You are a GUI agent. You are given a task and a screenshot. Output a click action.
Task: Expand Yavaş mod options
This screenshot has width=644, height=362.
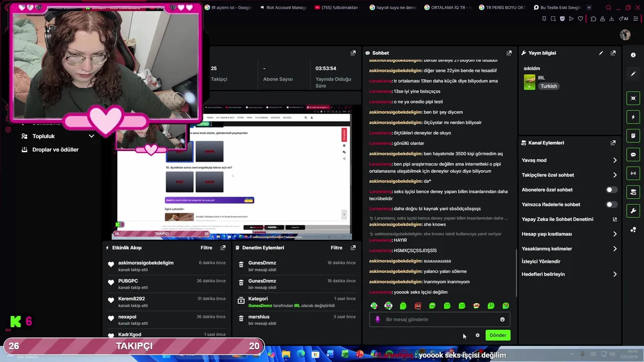click(x=615, y=160)
